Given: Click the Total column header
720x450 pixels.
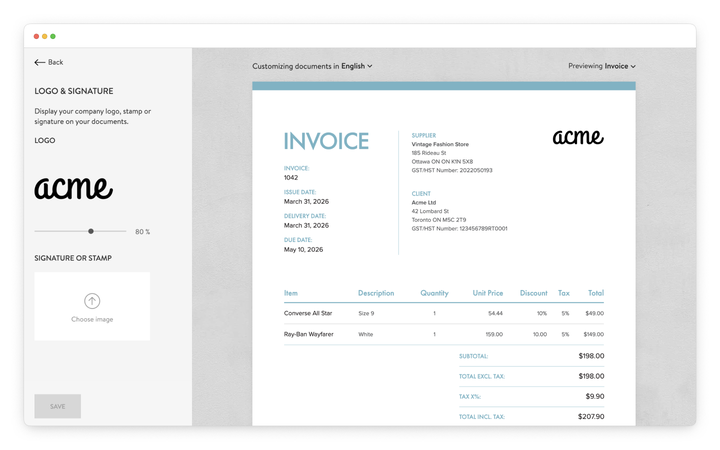Looking at the screenshot, I should pyautogui.click(x=595, y=293).
